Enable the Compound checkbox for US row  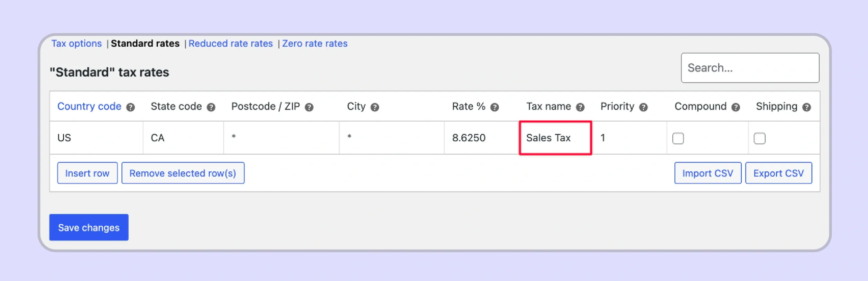click(x=678, y=138)
